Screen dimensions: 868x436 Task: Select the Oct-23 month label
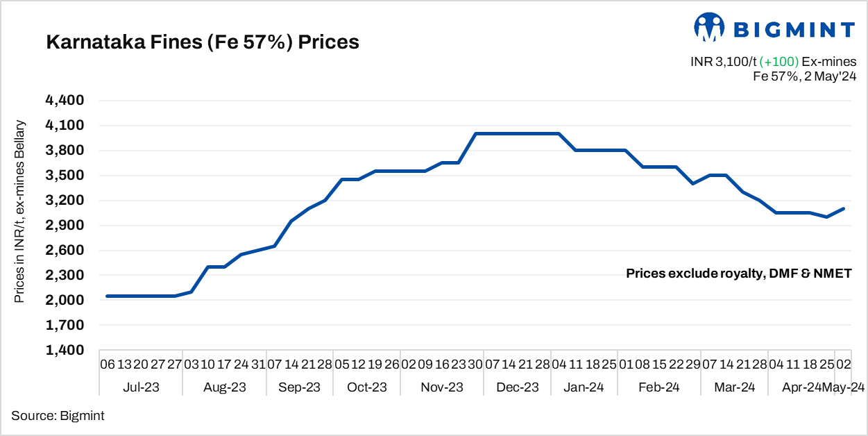367,387
